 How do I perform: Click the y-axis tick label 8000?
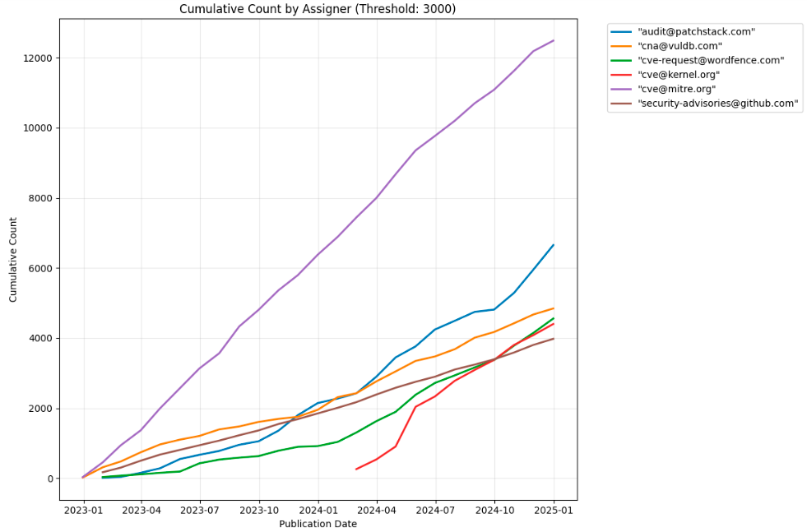(40, 198)
